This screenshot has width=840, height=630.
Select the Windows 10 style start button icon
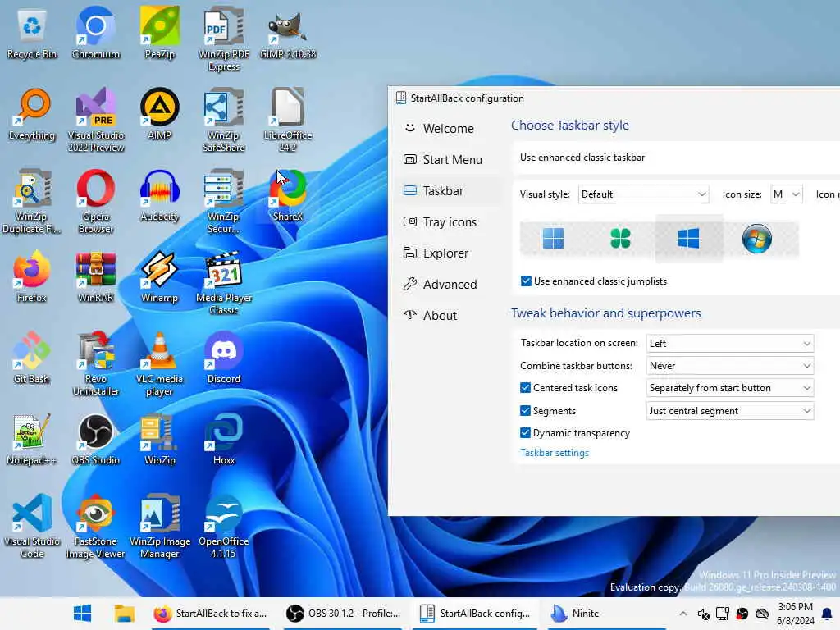[688, 239]
